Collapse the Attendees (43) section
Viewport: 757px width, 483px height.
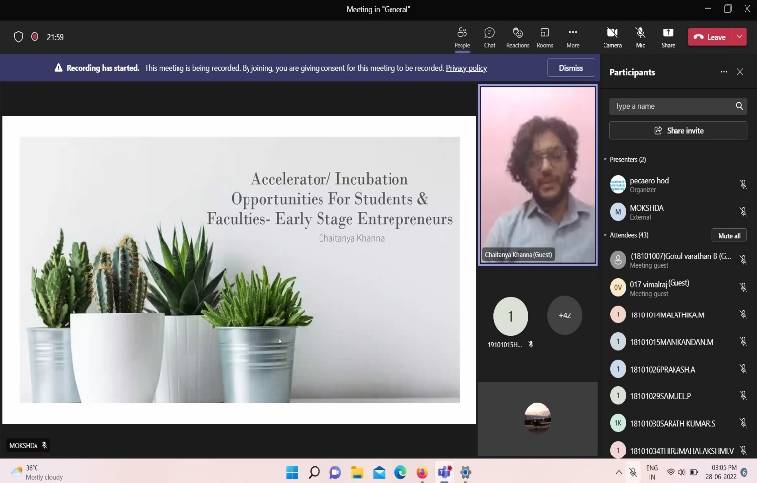tap(605, 235)
